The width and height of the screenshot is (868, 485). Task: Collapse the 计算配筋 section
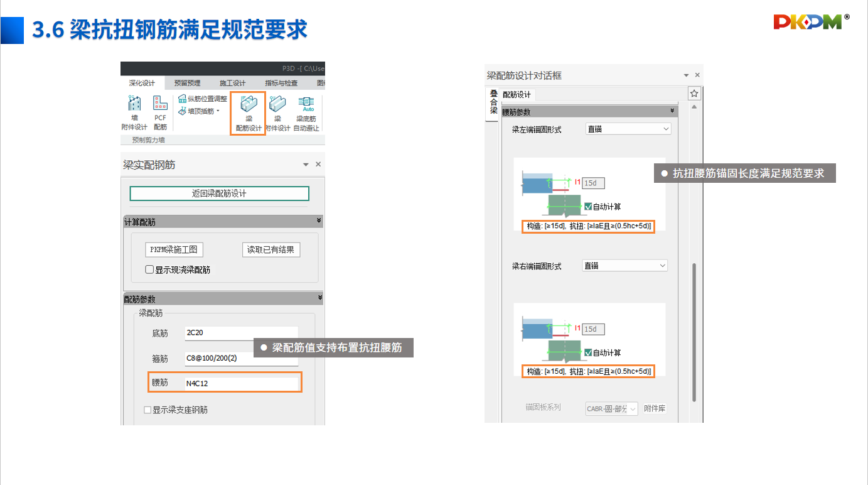pyautogui.click(x=319, y=221)
